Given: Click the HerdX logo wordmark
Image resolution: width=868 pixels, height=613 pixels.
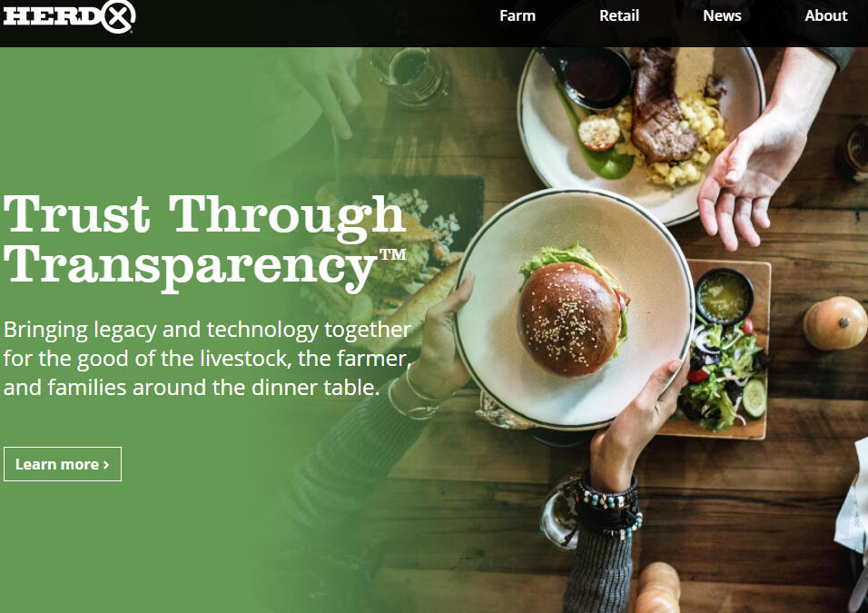Looking at the screenshot, I should coord(69,15).
